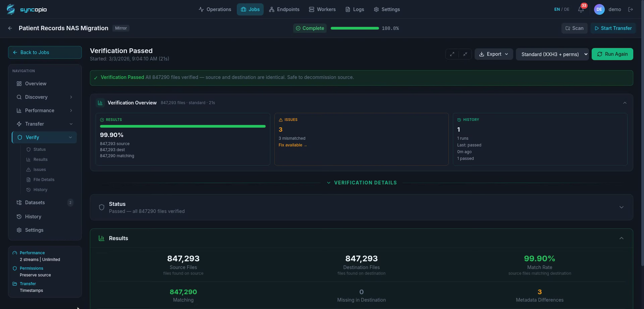Viewport: 644px width, 309px height.
Task: Open job Settings in sidebar
Action: coord(44,230)
